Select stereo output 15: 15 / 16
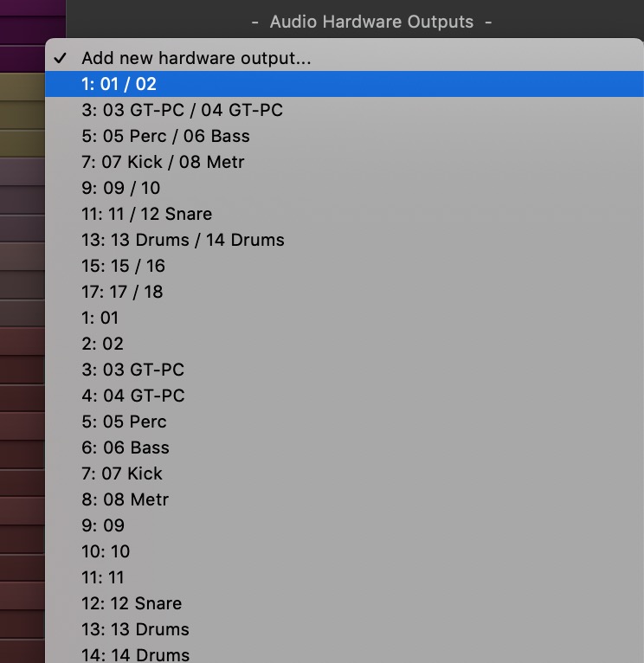The width and height of the screenshot is (644, 663). 123,266
